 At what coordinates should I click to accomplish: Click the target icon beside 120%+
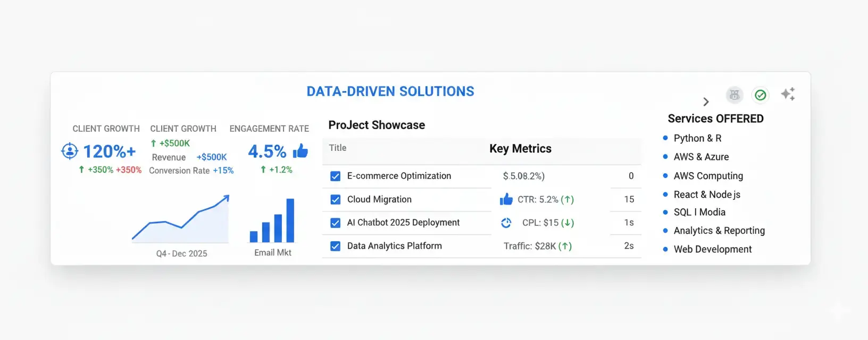70,151
